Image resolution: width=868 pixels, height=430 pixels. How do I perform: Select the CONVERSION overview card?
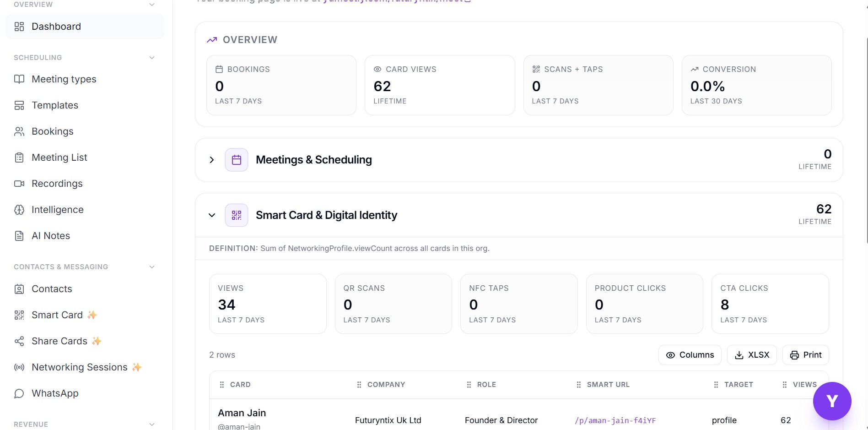[x=756, y=85]
